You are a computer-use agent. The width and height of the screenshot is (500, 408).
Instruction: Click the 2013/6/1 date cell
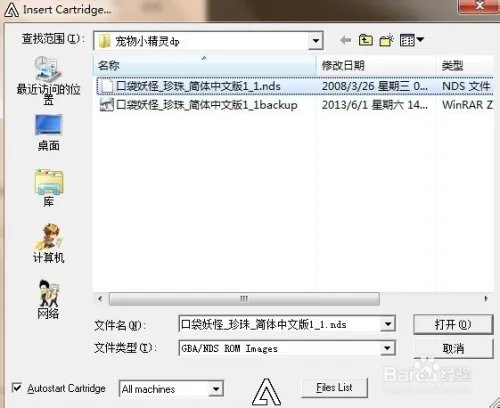[x=375, y=105]
